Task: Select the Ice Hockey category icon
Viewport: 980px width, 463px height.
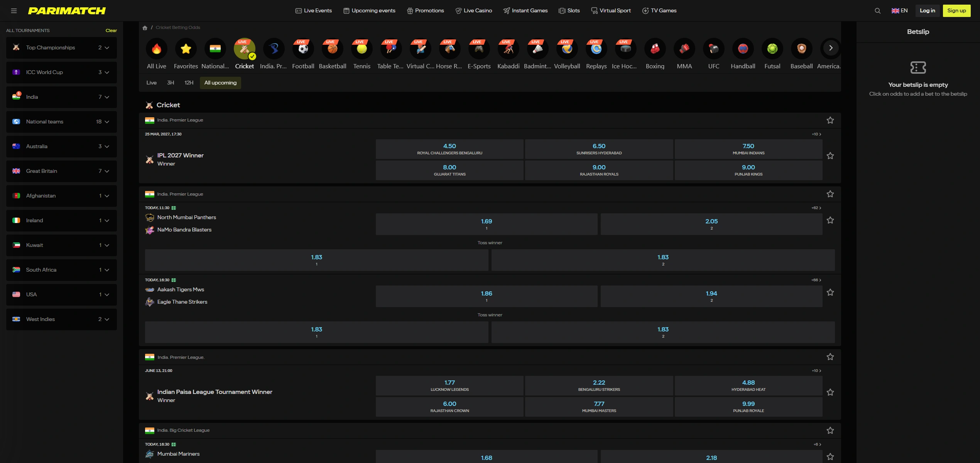Action: pyautogui.click(x=626, y=49)
